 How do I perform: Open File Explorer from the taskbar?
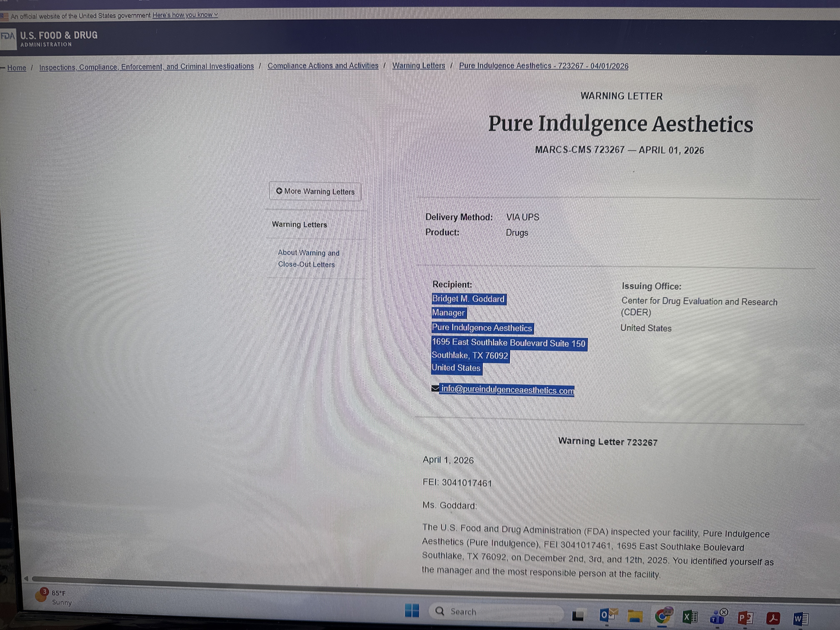[635, 616]
